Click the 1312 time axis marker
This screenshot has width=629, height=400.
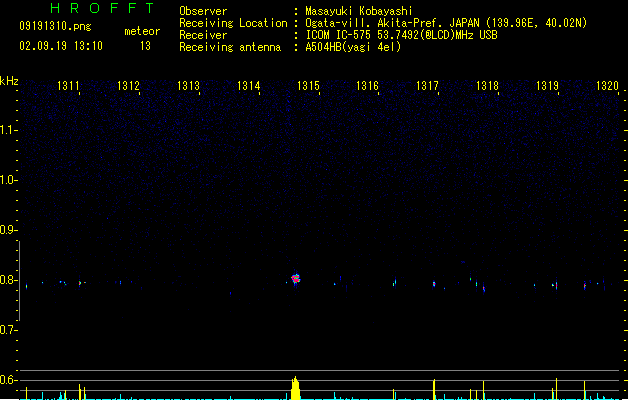[x=128, y=86]
